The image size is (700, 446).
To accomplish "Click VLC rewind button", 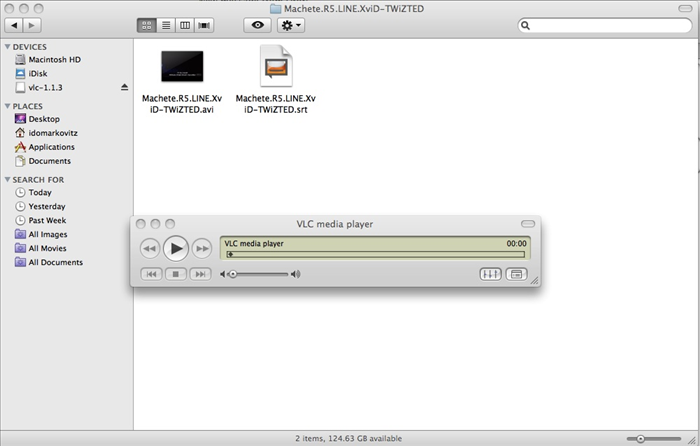I will tap(150, 248).
